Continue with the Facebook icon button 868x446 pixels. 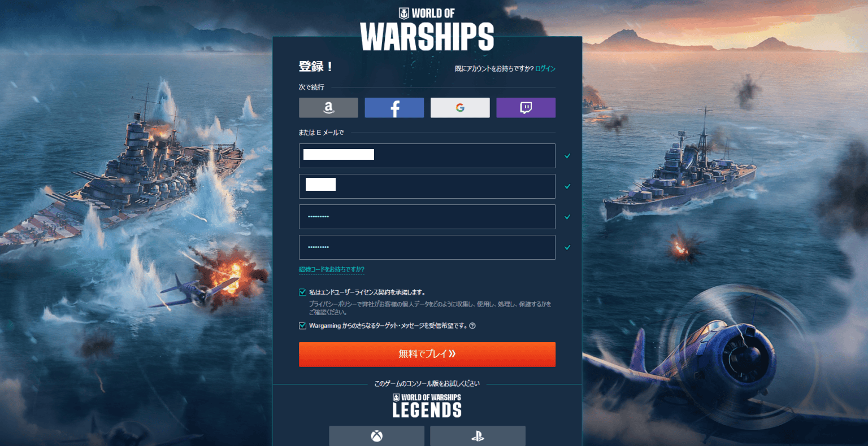click(x=394, y=108)
